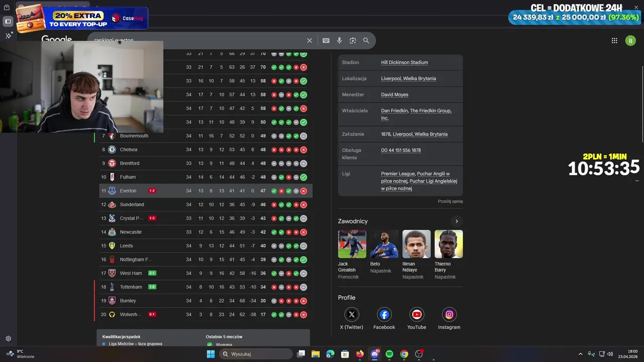This screenshot has width=644, height=362.
Task: Show hidden system tray icons
Action: [580, 354]
